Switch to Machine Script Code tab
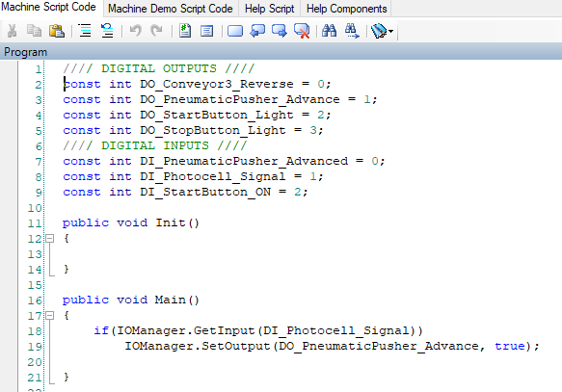 point(49,7)
